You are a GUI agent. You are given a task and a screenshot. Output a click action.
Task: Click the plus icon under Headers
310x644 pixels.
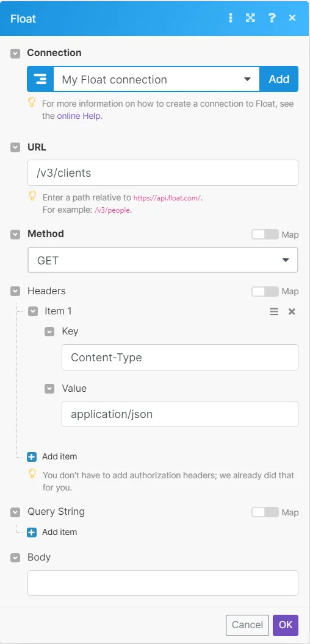(x=32, y=457)
